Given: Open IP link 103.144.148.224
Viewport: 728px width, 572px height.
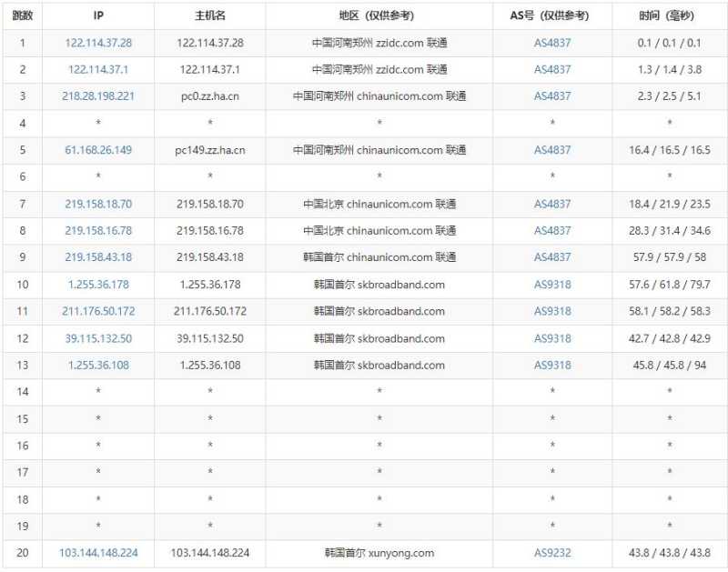Looking at the screenshot, I should pyautogui.click(x=98, y=553).
